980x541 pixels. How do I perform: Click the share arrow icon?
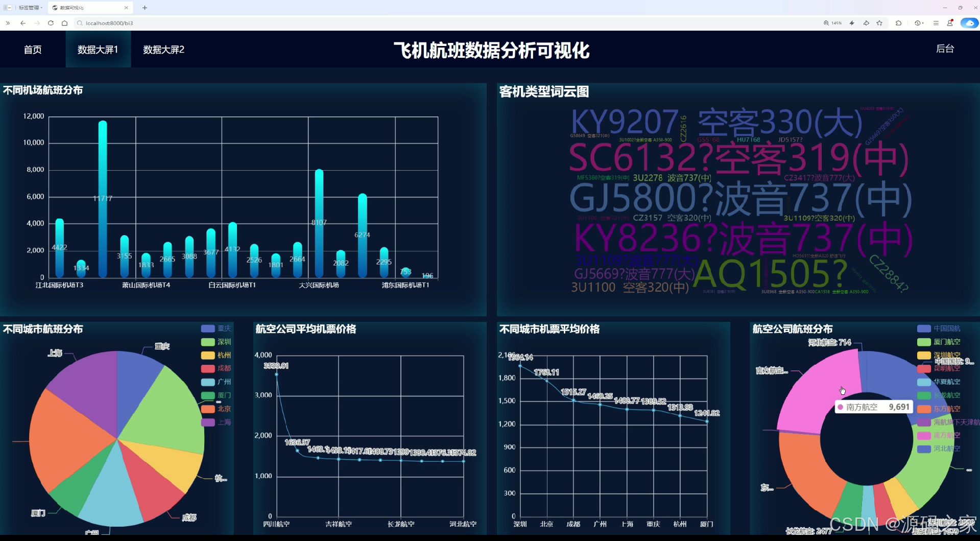click(x=866, y=23)
